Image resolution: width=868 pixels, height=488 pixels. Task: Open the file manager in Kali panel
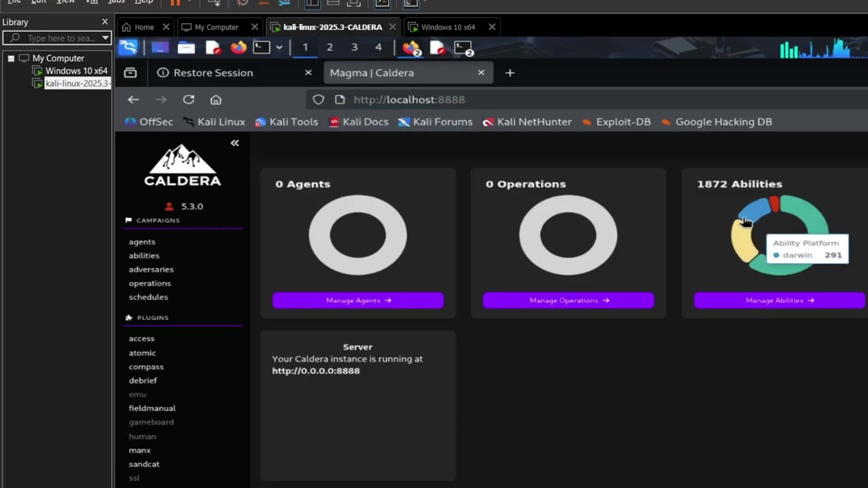186,47
